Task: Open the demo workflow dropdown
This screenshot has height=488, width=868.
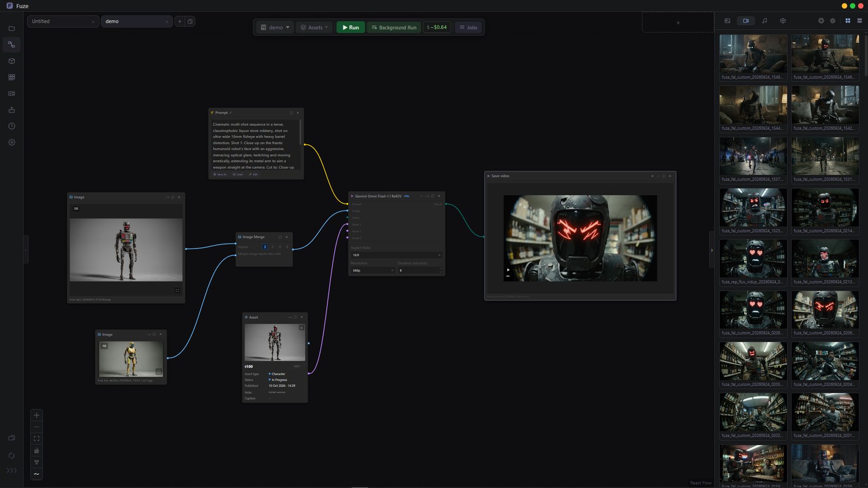Action: coord(275,27)
